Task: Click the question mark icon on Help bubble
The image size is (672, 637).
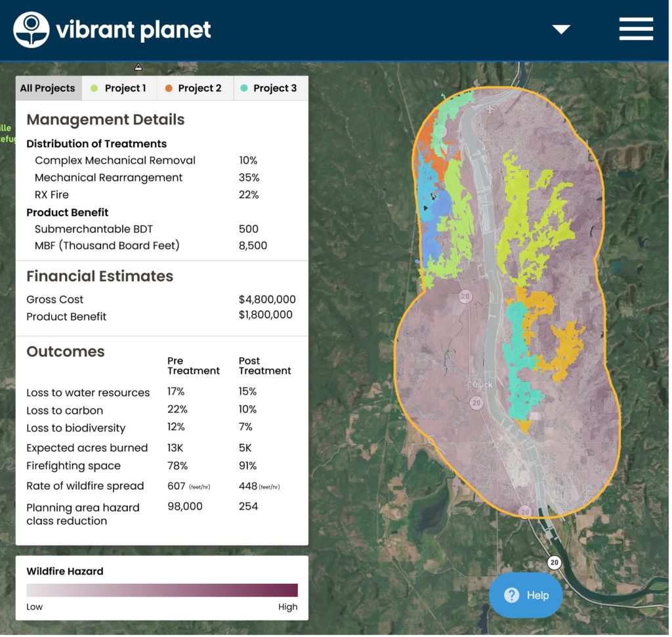Action: pos(511,595)
